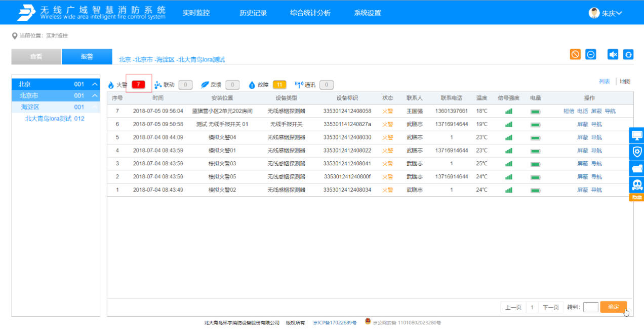Open the folder icon on right sidebar
644x329 pixels.
click(636, 168)
